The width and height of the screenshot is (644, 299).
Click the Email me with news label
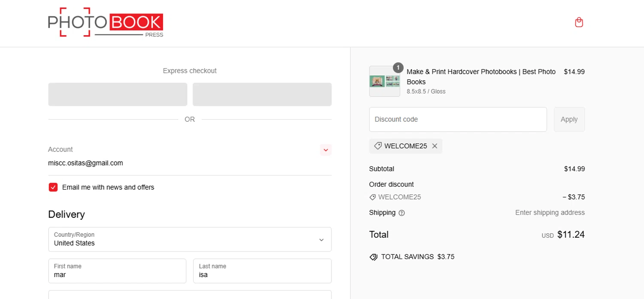(108, 187)
